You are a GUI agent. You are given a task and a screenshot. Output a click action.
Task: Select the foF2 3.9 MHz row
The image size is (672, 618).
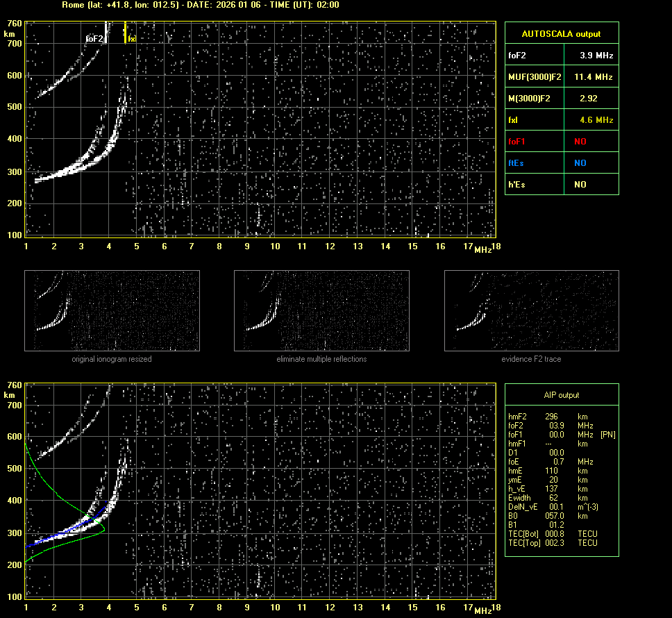[561, 55]
